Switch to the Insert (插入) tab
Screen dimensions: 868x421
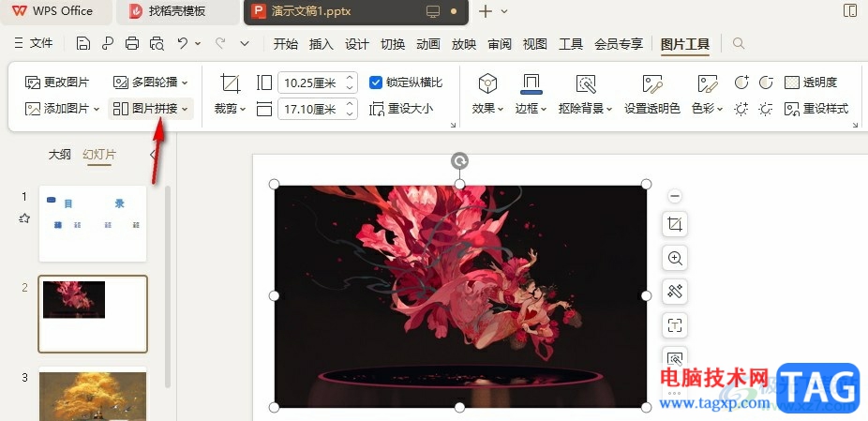click(322, 44)
